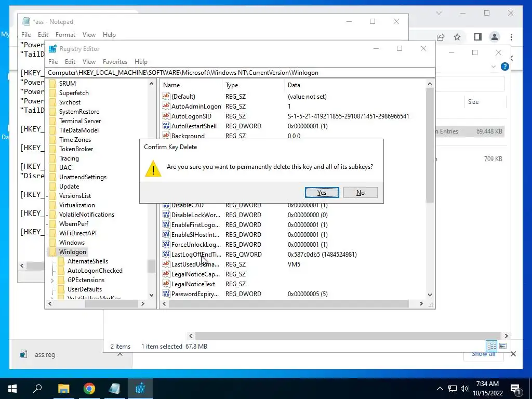532x399 pixels.
Task: Open Notepad Format menu
Action: pos(65,35)
